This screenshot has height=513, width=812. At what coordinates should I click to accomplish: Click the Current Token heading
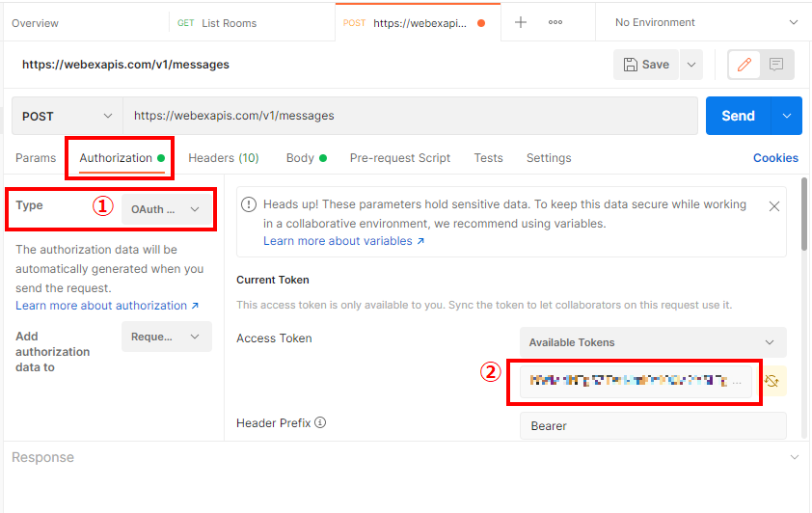[x=272, y=280]
